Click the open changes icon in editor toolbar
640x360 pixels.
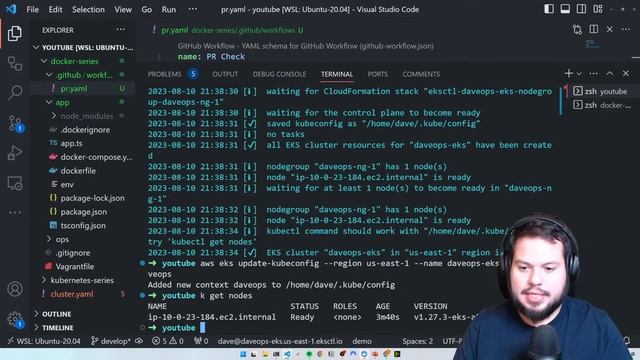pos(577,29)
